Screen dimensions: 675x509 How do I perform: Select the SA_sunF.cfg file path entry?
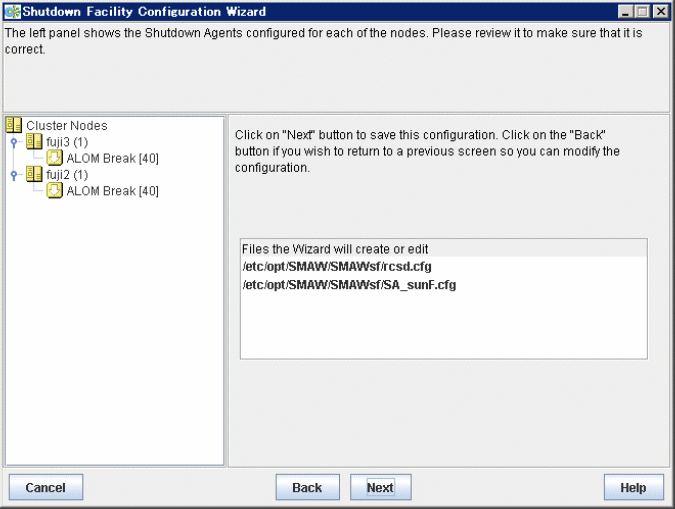[x=349, y=285]
